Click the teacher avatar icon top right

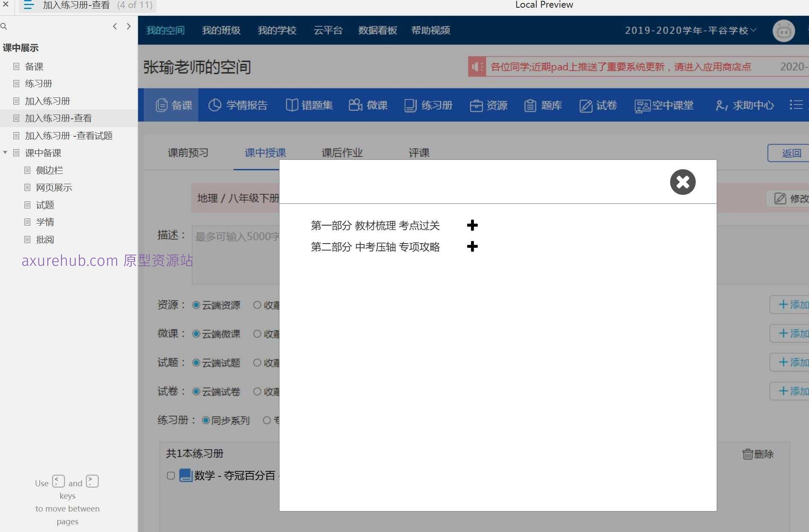(x=783, y=30)
